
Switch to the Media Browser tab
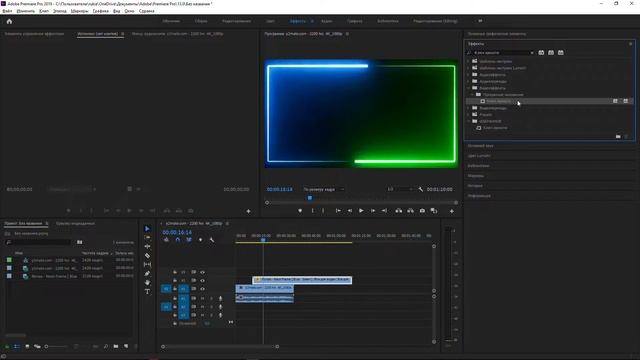[75, 224]
